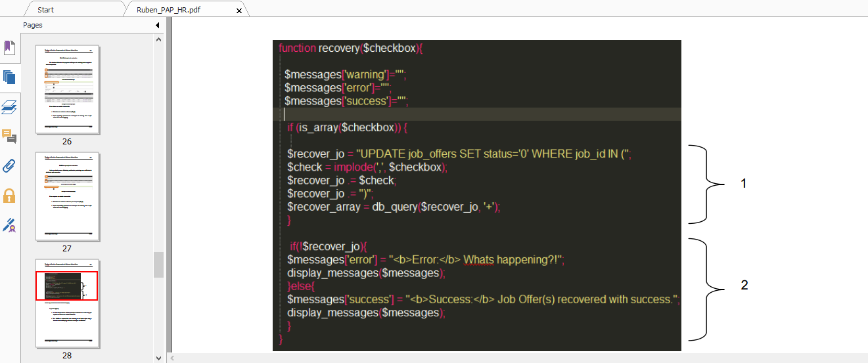Click the '}else{' code line
Viewport: 868px width, 363px height.
(302, 286)
